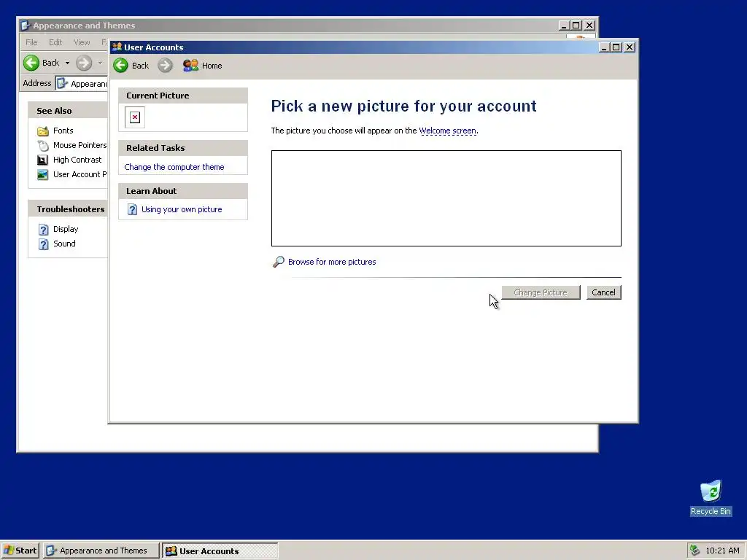Image resolution: width=747 pixels, height=560 pixels.
Task: Open View menu in Appearance and Themes
Action: 82,42
